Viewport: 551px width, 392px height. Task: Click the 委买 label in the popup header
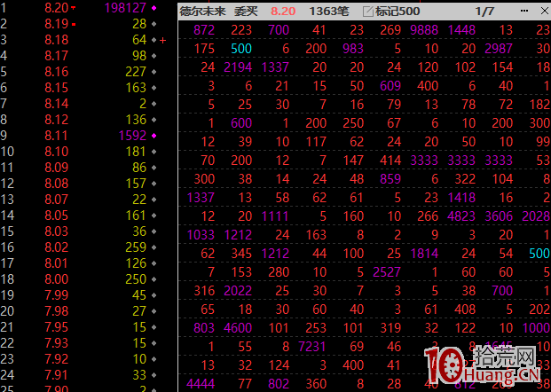[246, 12]
